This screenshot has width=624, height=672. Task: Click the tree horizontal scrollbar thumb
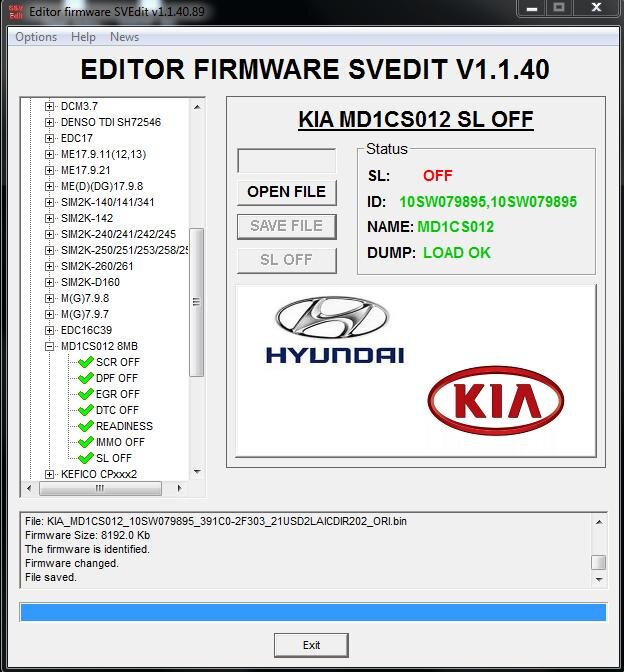100,488
